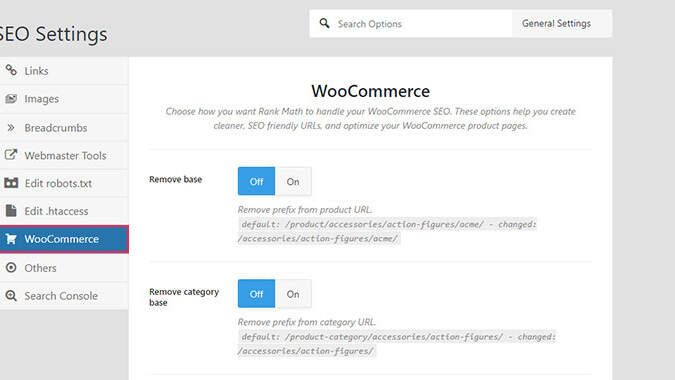
Task: Click the General Settings button
Action: click(x=562, y=24)
